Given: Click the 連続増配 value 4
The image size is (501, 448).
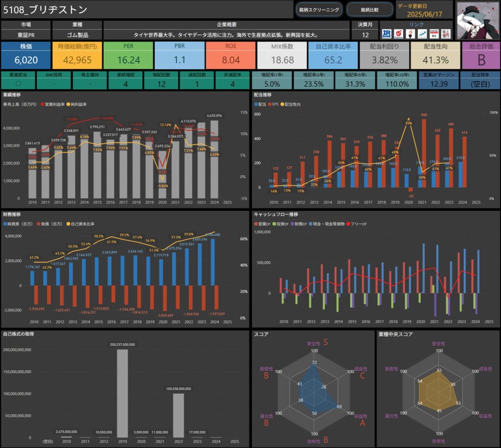Looking at the screenshot, I should pyautogui.click(x=126, y=84).
